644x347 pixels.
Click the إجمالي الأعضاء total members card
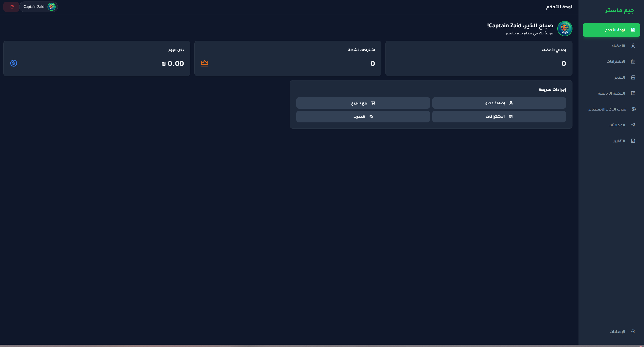pos(478,58)
